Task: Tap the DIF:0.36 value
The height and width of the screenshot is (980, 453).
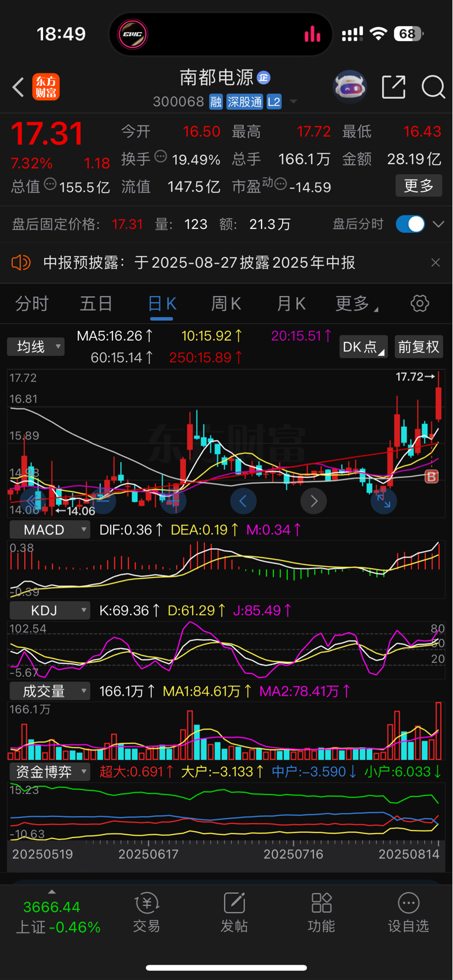Action: click(x=131, y=530)
